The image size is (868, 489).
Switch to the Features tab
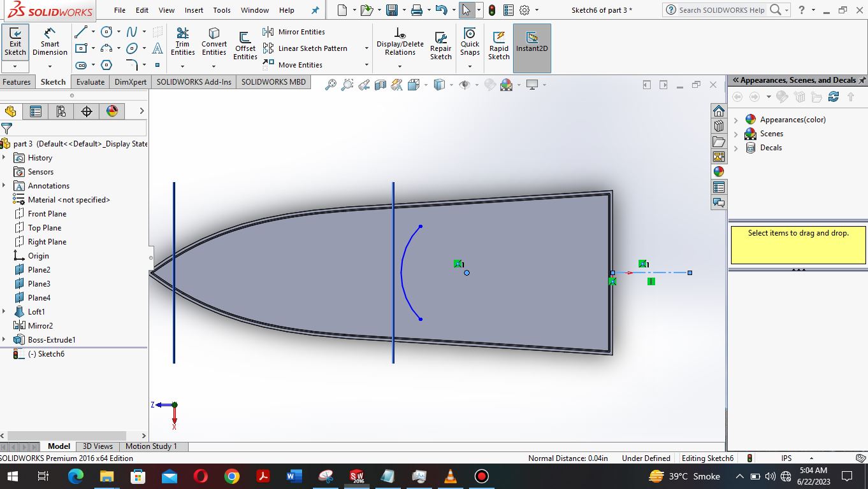[17, 82]
